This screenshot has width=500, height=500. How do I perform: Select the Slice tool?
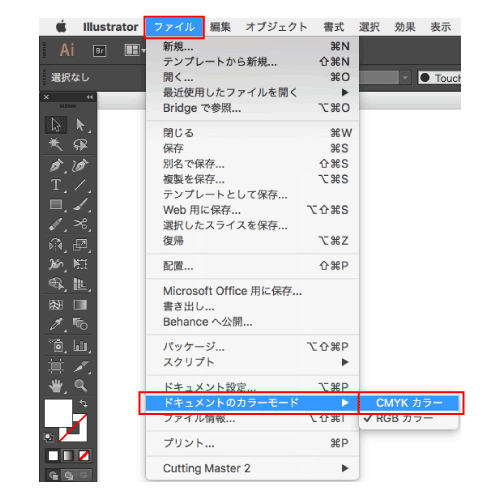point(80,366)
